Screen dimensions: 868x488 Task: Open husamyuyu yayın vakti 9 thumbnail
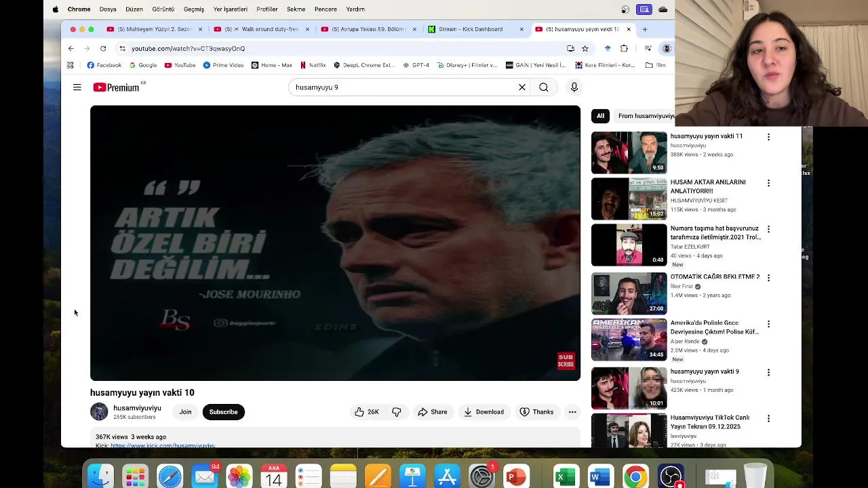point(629,388)
